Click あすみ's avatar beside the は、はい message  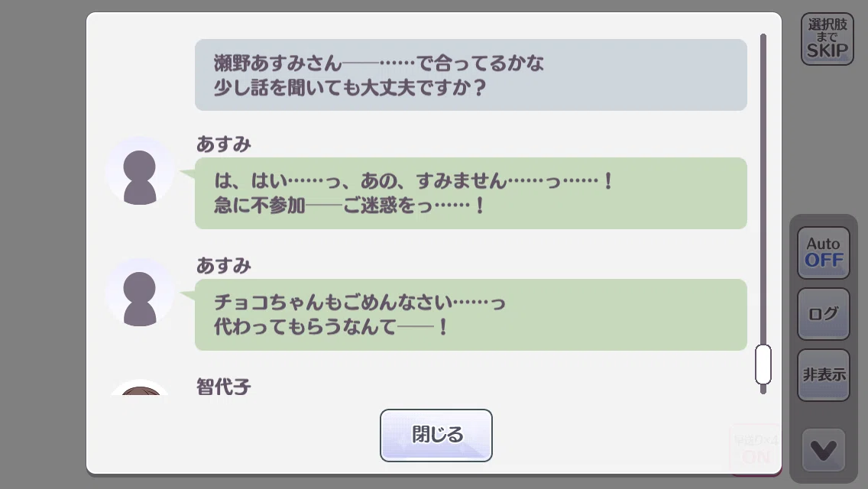pyautogui.click(x=140, y=171)
